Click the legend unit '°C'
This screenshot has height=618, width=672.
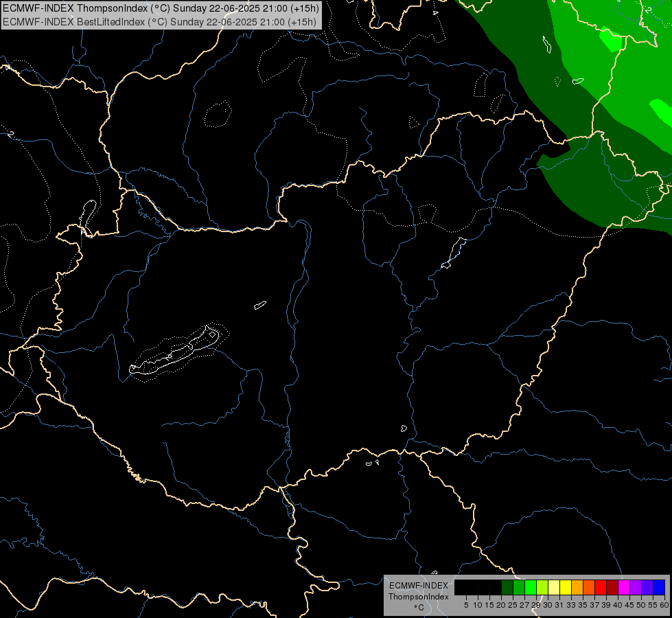coord(419,608)
